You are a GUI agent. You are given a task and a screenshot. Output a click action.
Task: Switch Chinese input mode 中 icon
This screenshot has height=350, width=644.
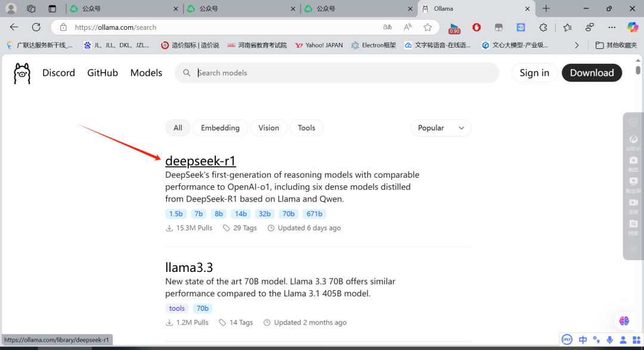click(x=583, y=340)
